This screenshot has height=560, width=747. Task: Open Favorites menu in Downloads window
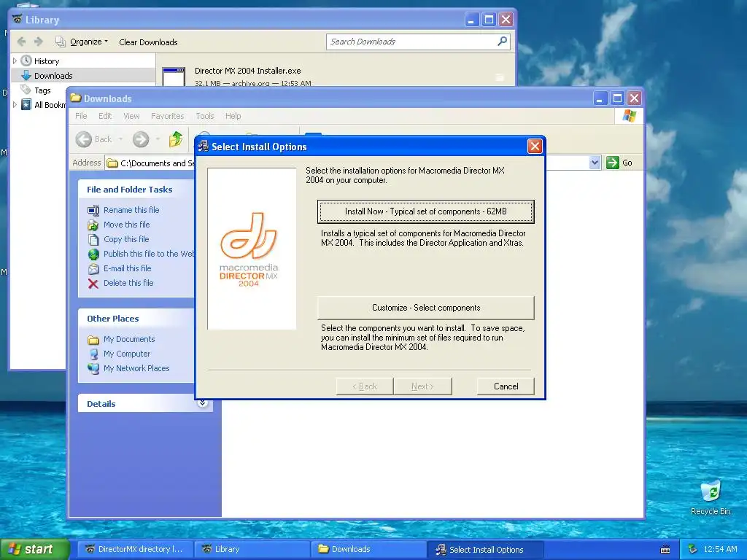point(167,116)
